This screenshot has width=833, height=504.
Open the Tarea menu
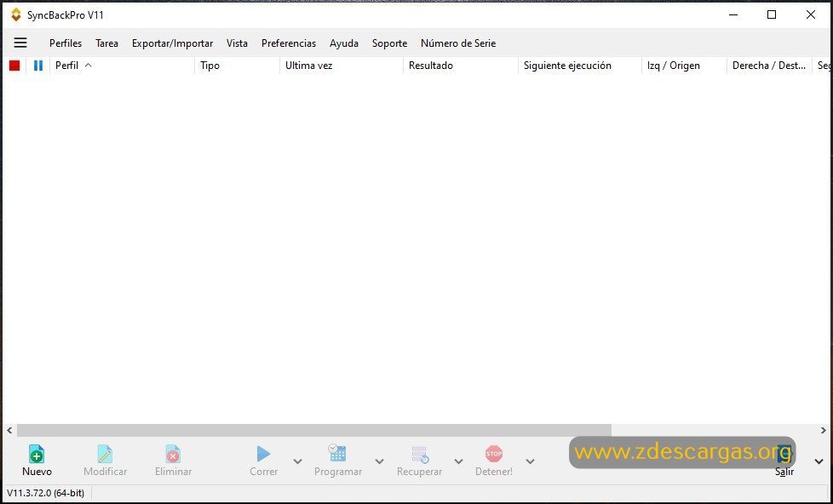(x=106, y=43)
